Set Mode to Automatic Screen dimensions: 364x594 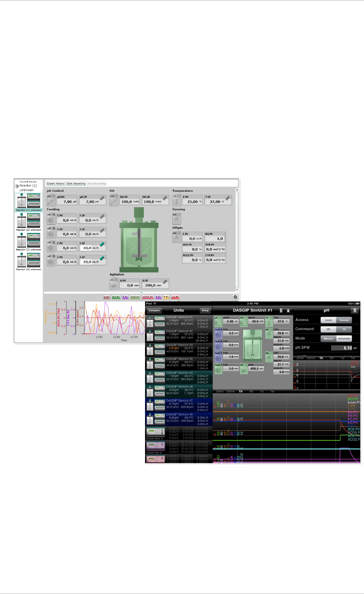[x=344, y=338]
